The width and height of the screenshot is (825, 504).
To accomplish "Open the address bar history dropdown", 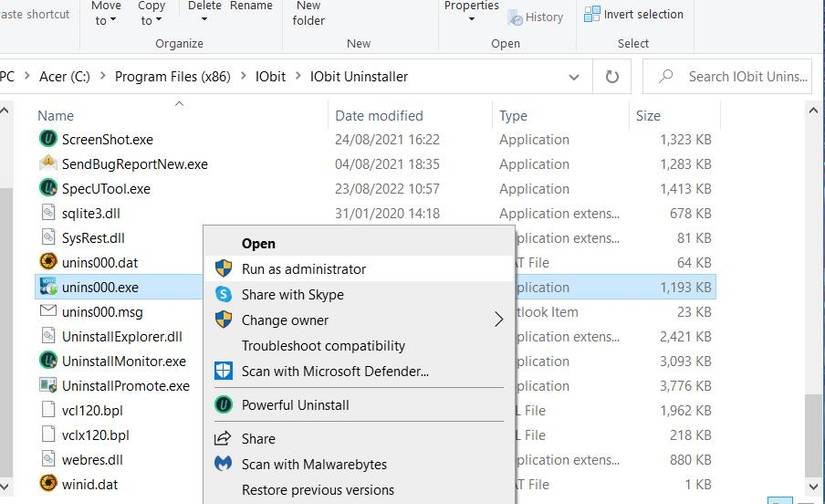I will click(x=574, y=76).
